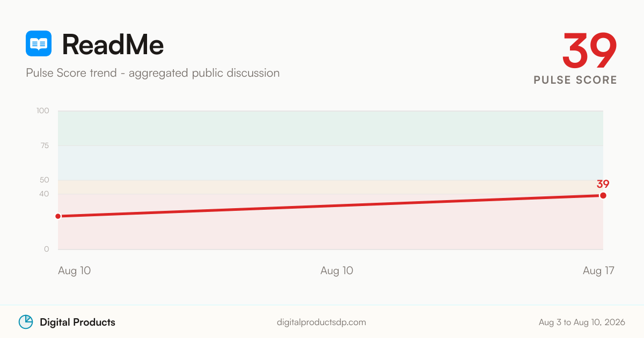The image size is (644, 338).
Task: Click the blue ReadMe book icon
Action: (x=39, y=43)
